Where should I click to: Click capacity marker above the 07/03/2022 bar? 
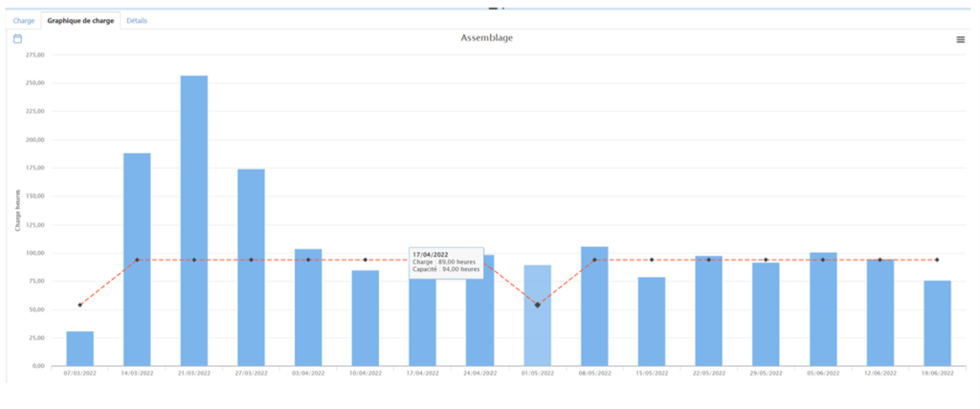79,305
